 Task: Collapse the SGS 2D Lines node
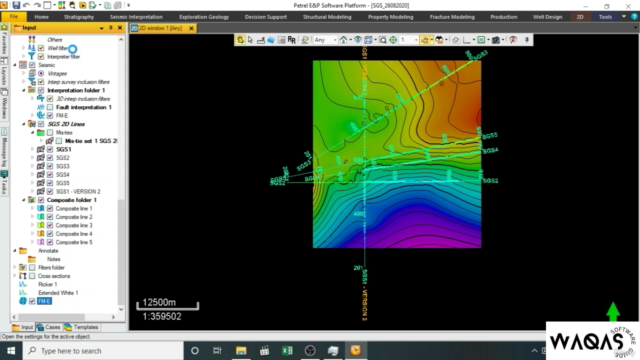tap(24, 124)
